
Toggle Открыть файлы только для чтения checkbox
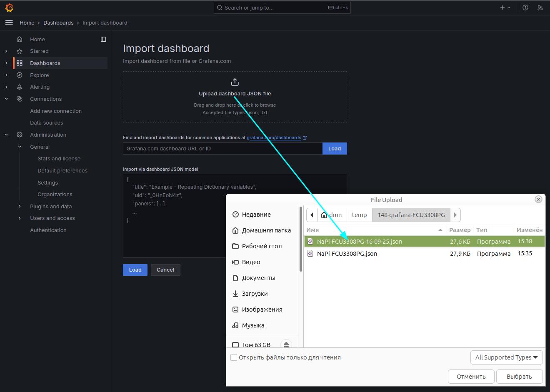234,357
